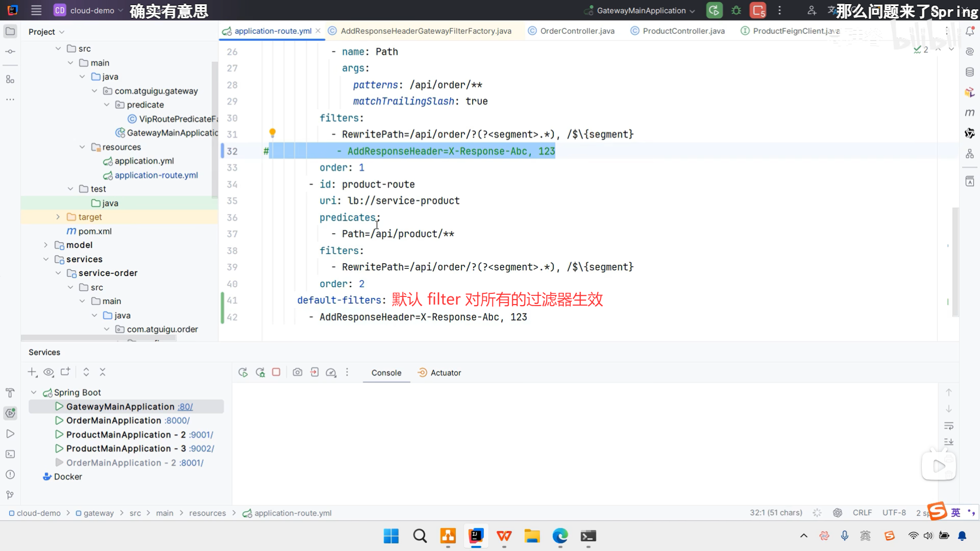980x551 pixels.
Task: Open the :80/ link of GatewayMainApplication
Action: pyautogui.click(x=185, y=407)
